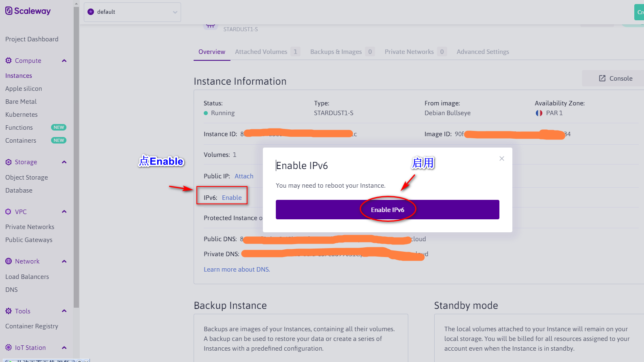This screenshot has height=362, width=644.
Task: Open Object Storage in the sidebar
Action: pos(27,177)
